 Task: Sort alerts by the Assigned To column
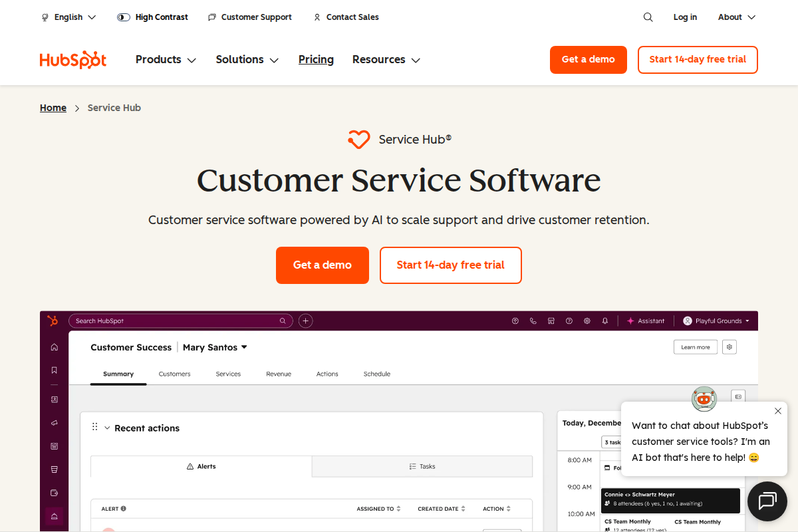coord(378,509)
